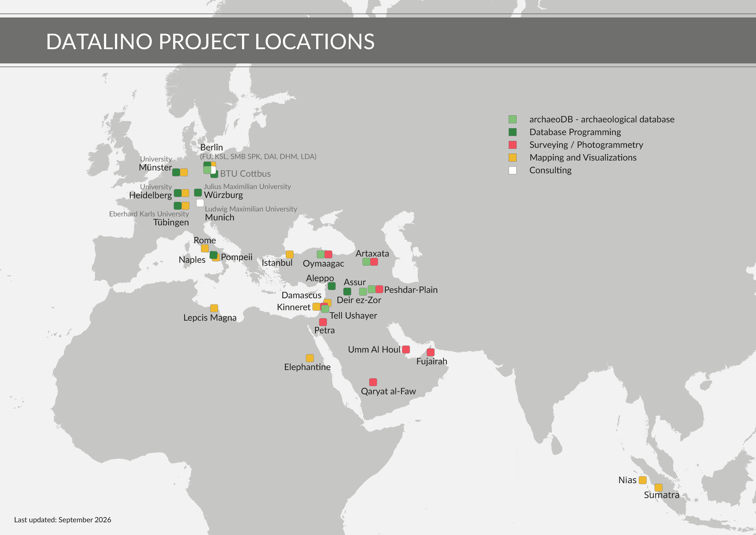Click the 'Naples' map label
The image size is (756, 535).
pyautogui.click(x=192, y=260)
